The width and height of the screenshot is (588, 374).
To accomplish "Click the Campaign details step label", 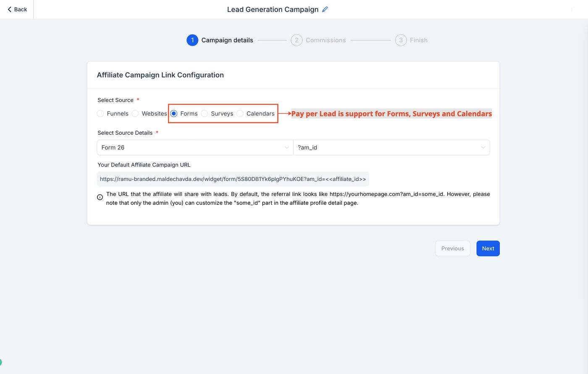I will (x=227, y=40).
